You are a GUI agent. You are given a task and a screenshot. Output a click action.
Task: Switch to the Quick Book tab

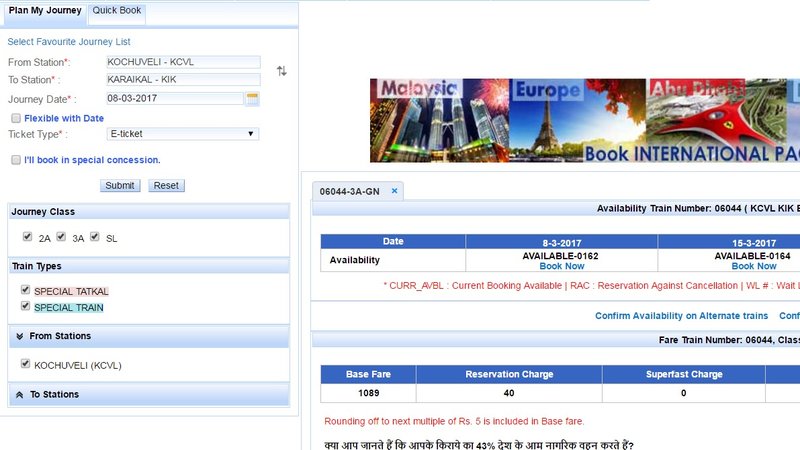point(118,10)
